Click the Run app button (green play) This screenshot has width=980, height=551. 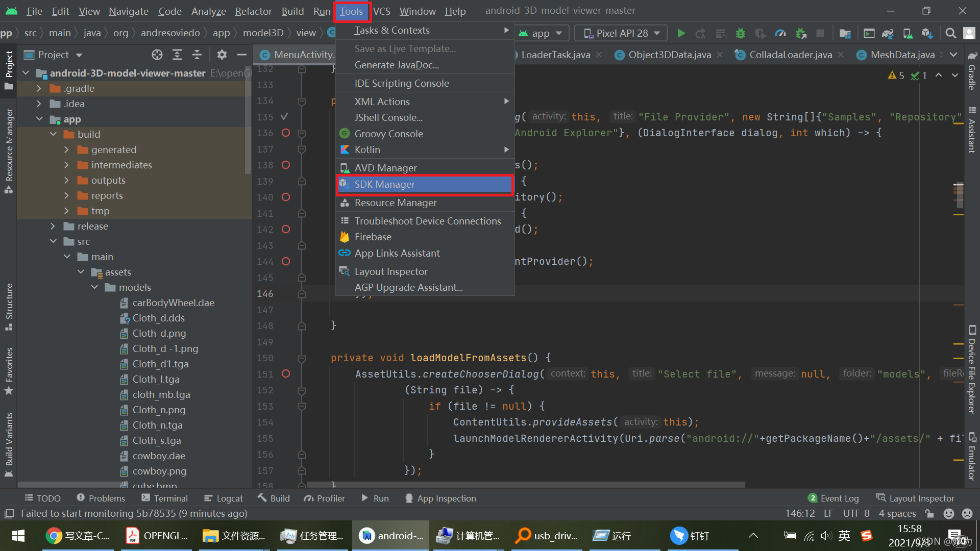point(681,33)
